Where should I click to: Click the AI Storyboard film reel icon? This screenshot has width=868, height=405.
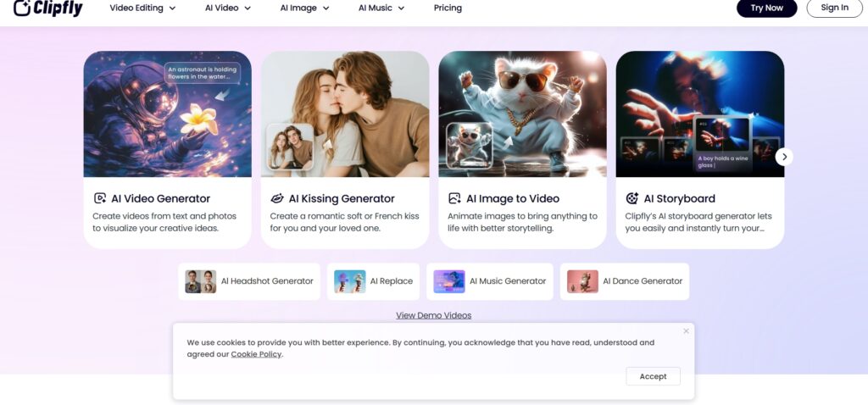632,198
